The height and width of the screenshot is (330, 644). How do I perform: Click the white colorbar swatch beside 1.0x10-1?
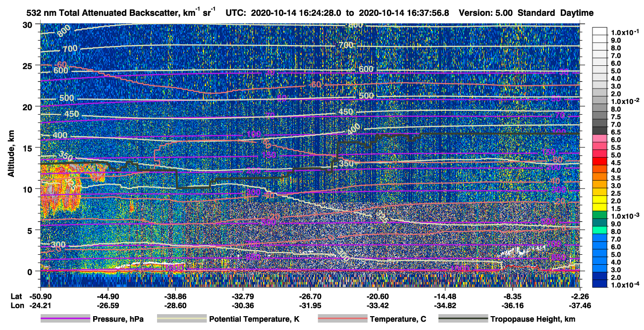coord(600,31)
